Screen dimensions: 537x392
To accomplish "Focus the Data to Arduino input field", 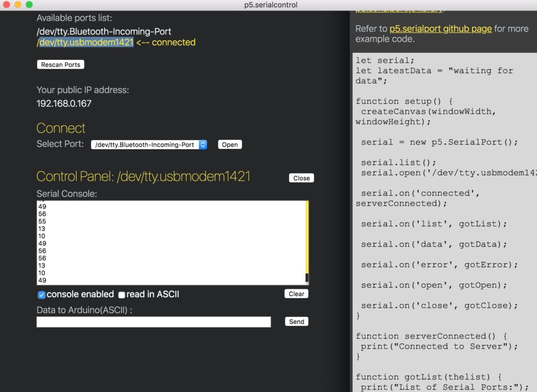I will [154, 322].
